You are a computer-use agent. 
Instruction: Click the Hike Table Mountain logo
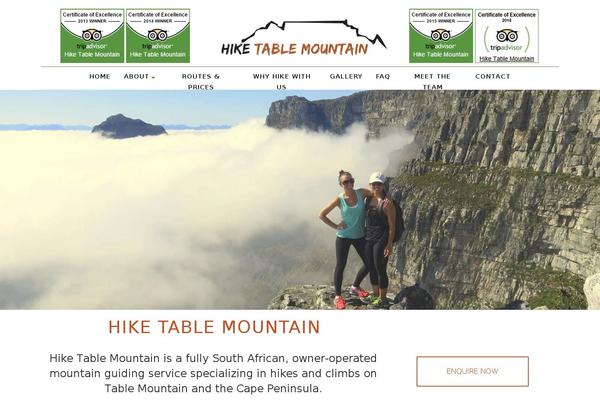(304, 38)
